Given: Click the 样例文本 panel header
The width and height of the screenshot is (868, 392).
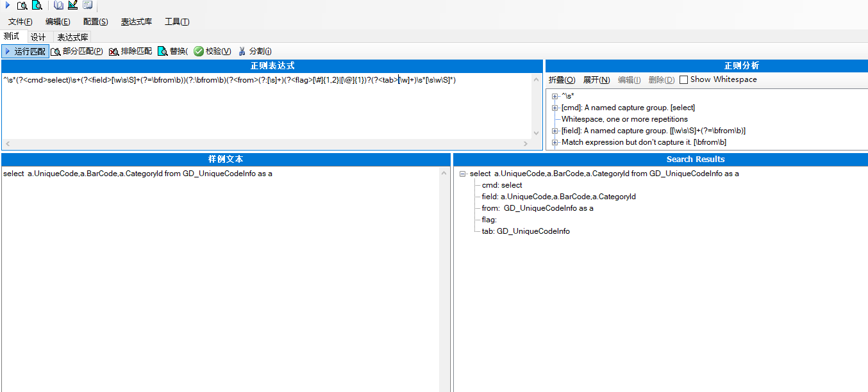Looking at the screenshot, I should [x=226, y=159].
